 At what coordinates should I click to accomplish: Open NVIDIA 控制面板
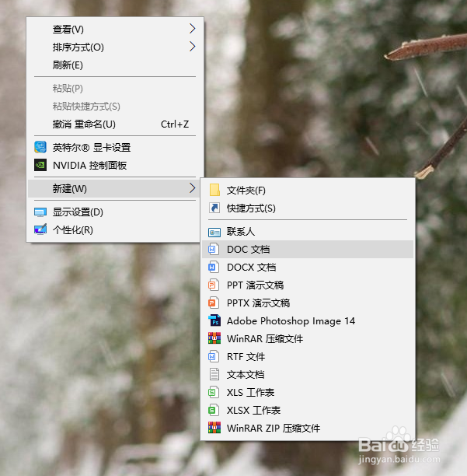point(115,166)
